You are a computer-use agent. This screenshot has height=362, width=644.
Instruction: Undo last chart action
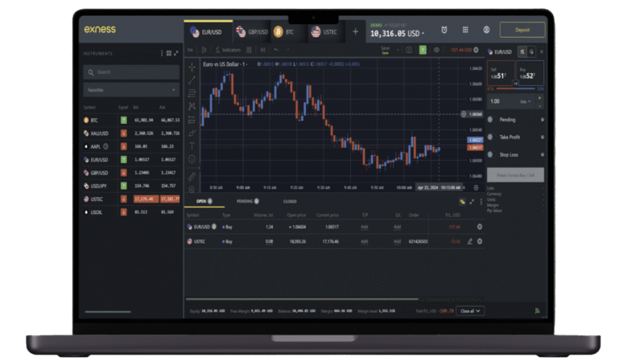[276, 50]
